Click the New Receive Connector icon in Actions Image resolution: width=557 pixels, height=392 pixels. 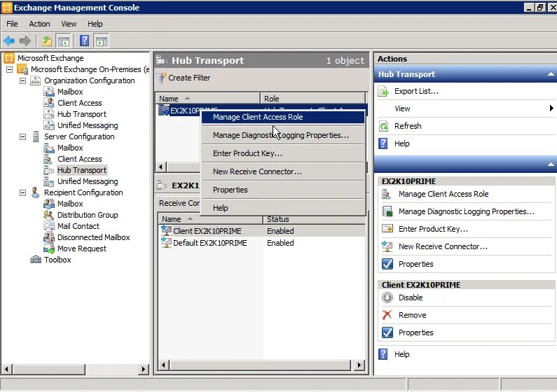point(387,246)
